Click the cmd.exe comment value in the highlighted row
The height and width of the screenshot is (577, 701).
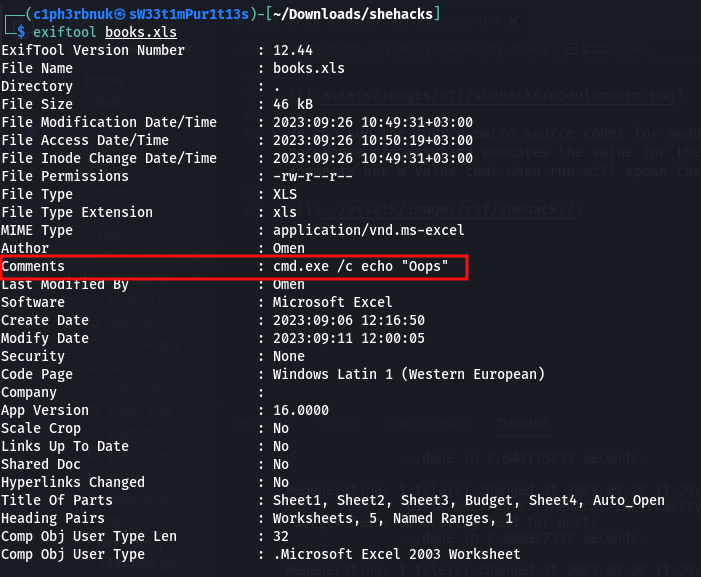point(360,266)
